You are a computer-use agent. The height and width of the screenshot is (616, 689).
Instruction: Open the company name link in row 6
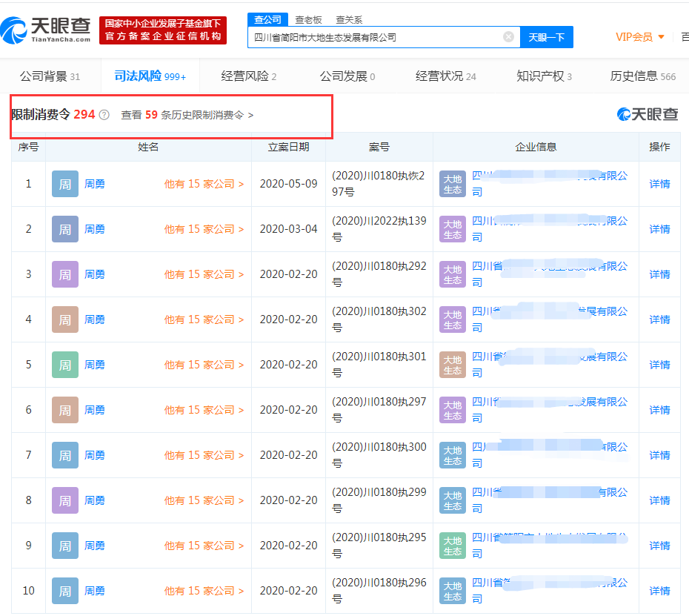(x=550, y=410)
